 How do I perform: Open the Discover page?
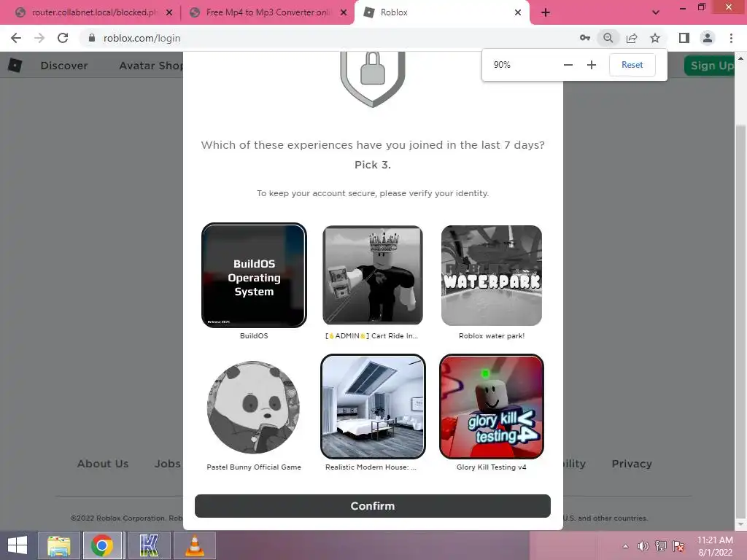tap(64, 66)
